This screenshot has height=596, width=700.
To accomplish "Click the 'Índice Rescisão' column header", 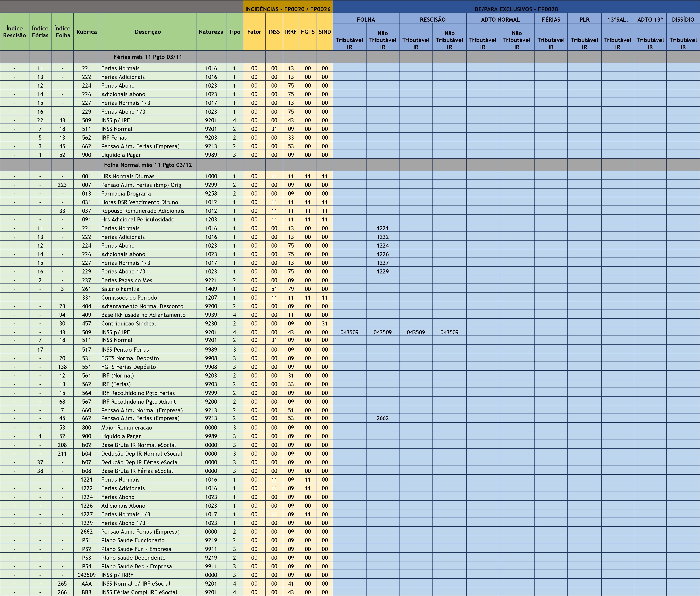I will pyautogui.click(x=15, y=32).
